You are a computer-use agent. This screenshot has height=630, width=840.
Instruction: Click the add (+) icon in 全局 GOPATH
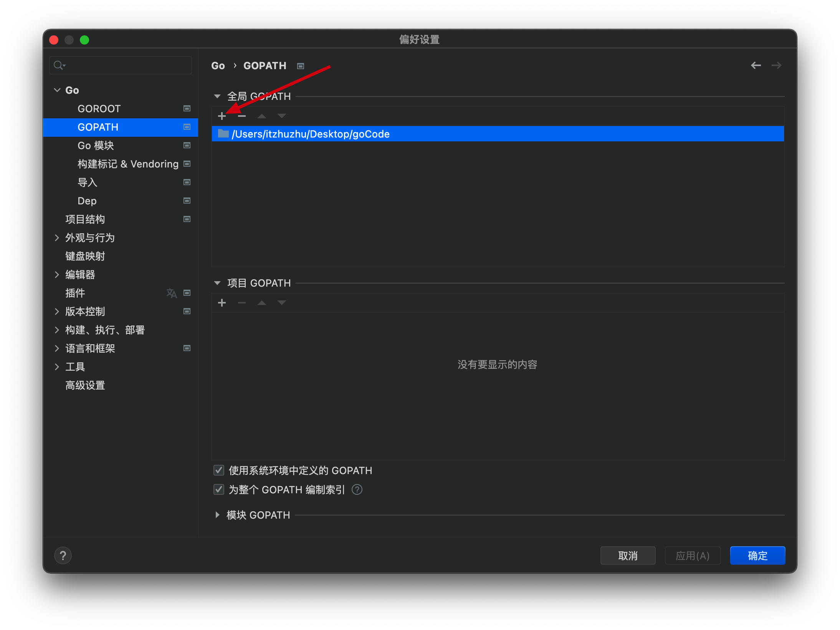point(222,115)
